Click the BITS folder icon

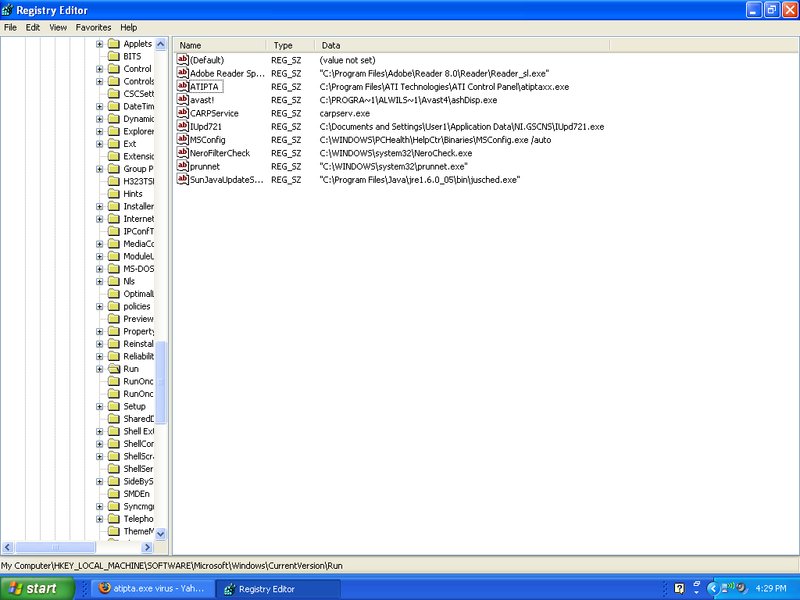(114, 56)
